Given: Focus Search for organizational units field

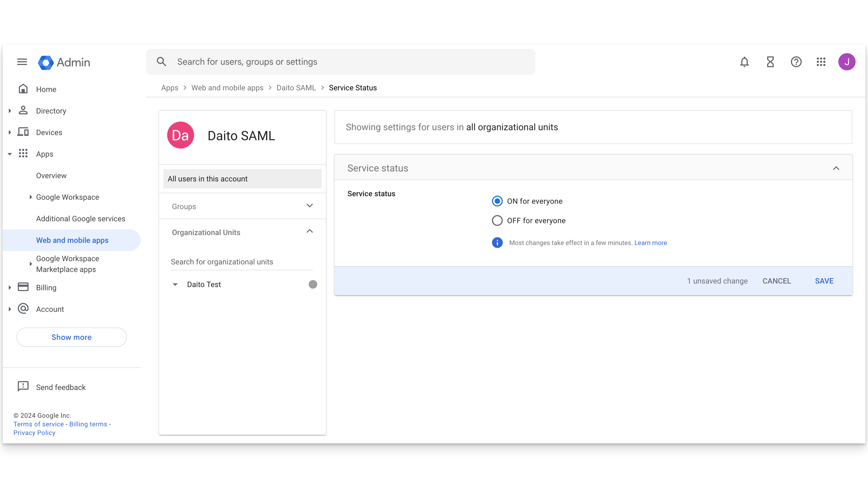Looking at the screenshot, I should (242, 262).
